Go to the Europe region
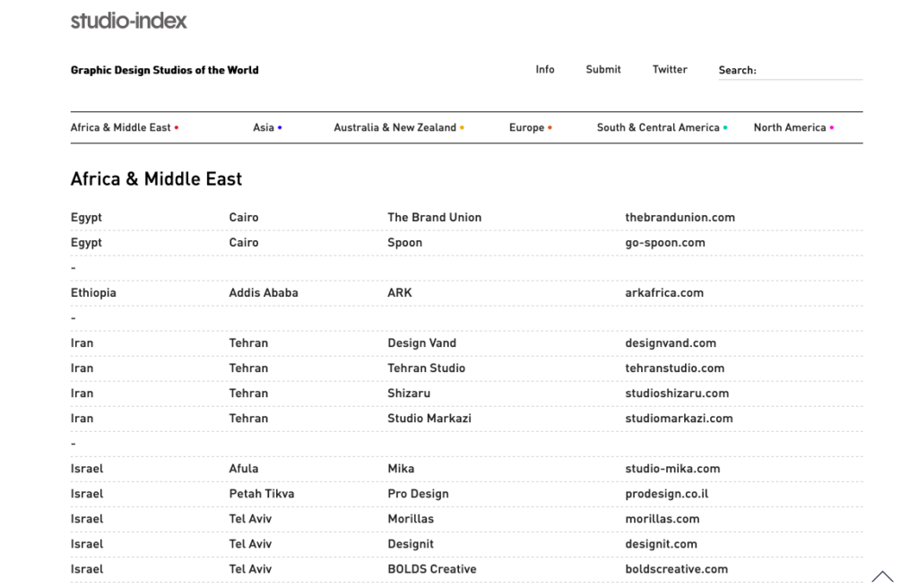Screen dimensions: 918x588 click(x=527, y=128)
